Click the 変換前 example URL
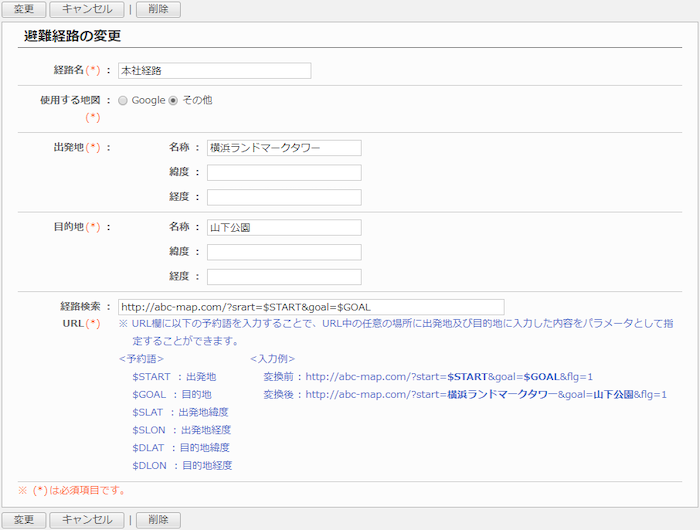The image size is (700, 530). coord(449,377)
